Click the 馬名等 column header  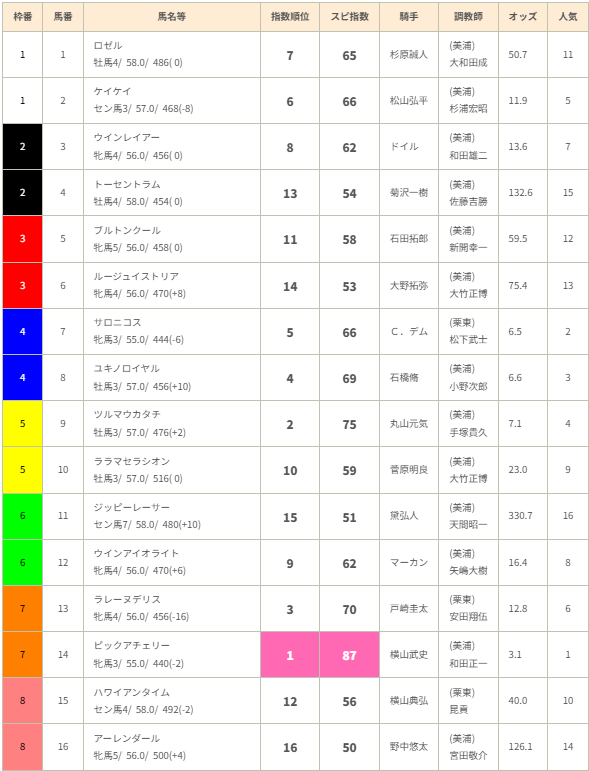point(172,17)
